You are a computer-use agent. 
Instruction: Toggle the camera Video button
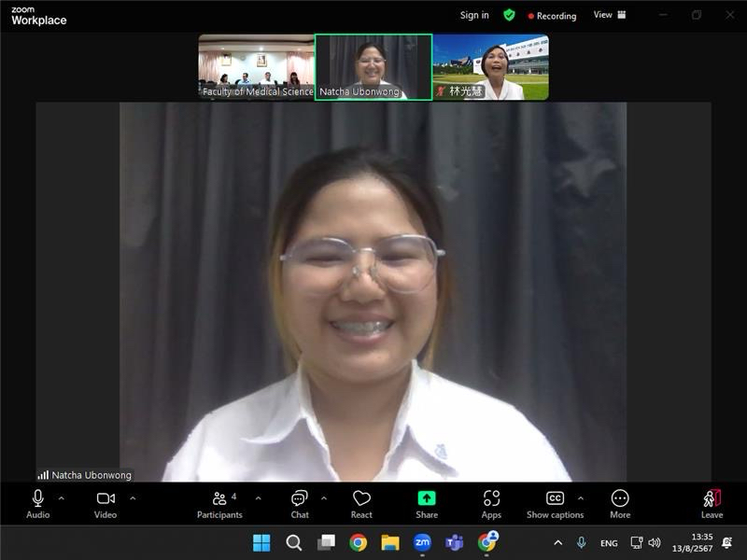click(x=106, y=499)
